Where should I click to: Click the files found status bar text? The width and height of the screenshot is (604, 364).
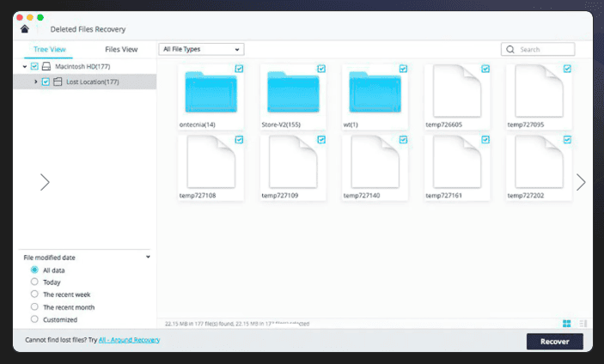pos(237,324)
